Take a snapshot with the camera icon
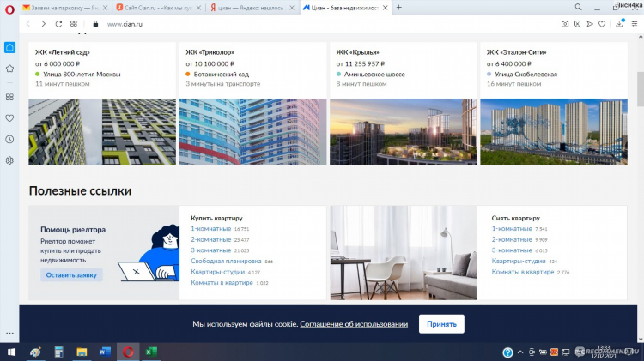The width and height of the screenshot is (644, 361). click(565, 24)
